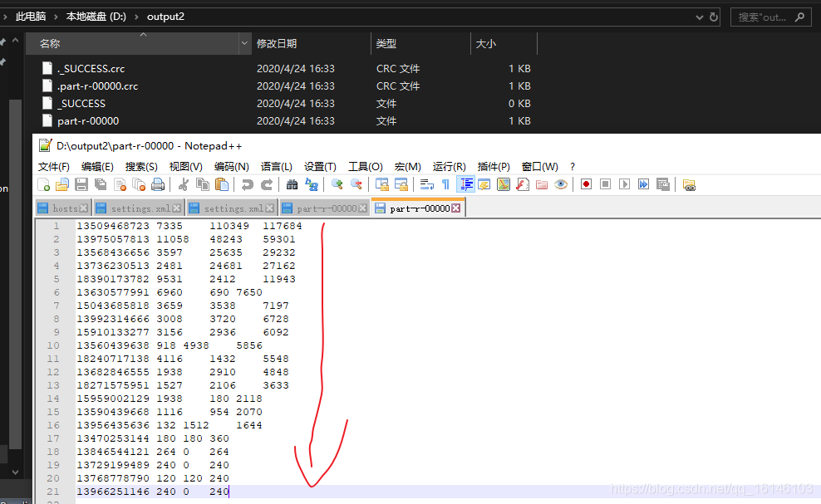Screen dimensions: 821x504
Task: Open the Function list icon
Action: [523, 184]
